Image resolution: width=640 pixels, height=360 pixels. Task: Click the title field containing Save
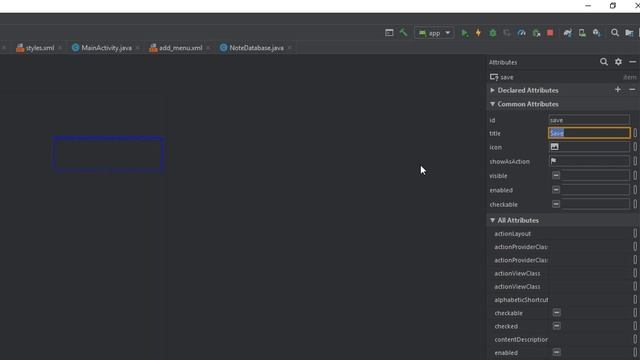coord(589,133)
